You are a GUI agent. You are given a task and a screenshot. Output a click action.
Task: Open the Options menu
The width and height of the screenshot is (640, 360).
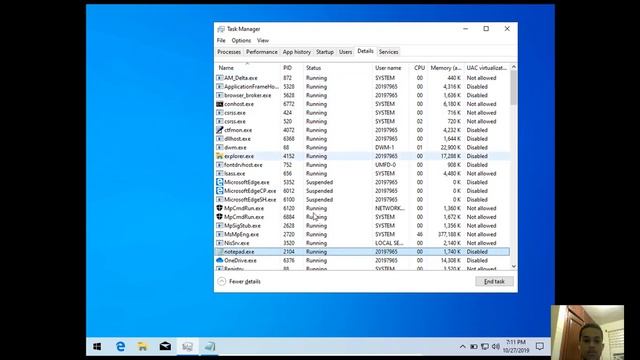tap(241, 40)
